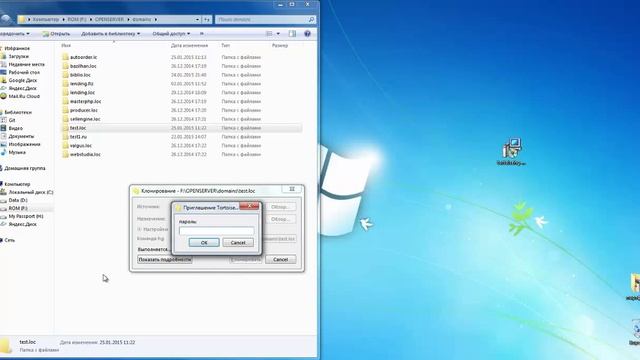Toggle the preview pane icon
The image size is (640, 360).
[x=292, y=34]
